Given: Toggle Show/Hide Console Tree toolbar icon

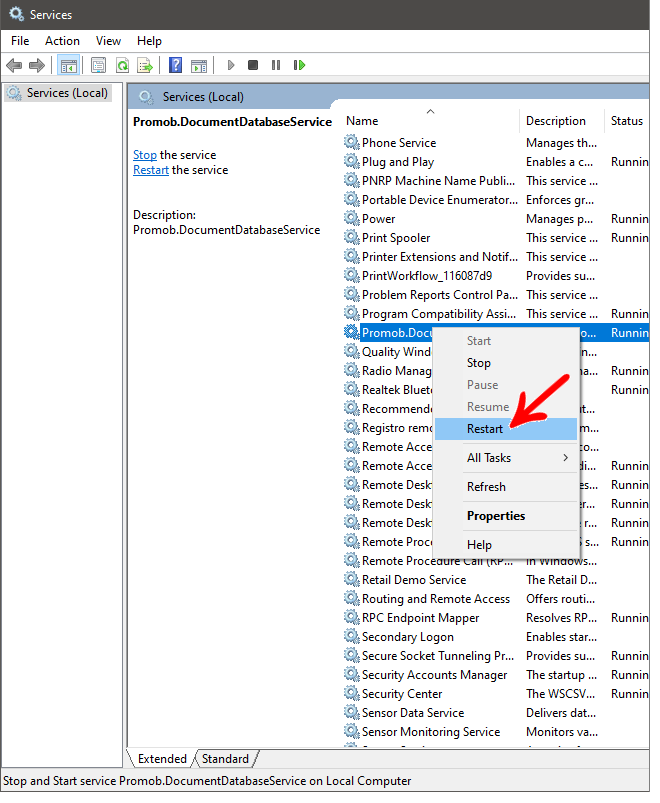Looking at the screenshot, I should pyautogui.click(x=68, y=66).
